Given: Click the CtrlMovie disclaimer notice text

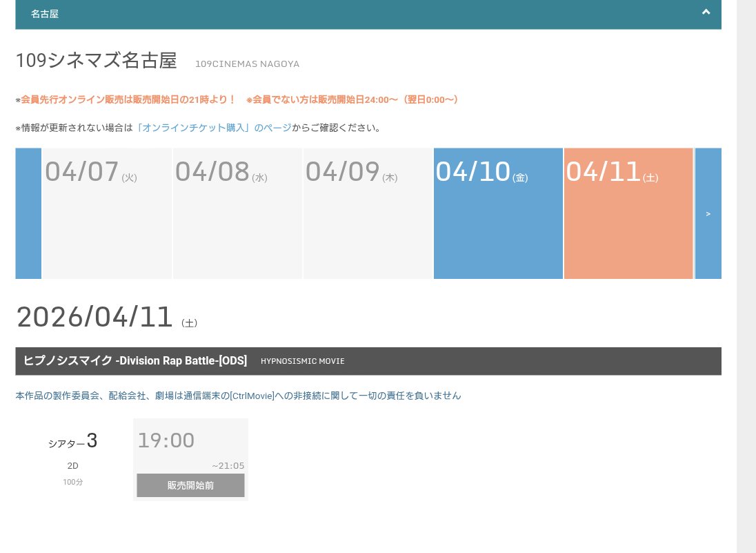Looking at the screenshot, I should 238,396.
